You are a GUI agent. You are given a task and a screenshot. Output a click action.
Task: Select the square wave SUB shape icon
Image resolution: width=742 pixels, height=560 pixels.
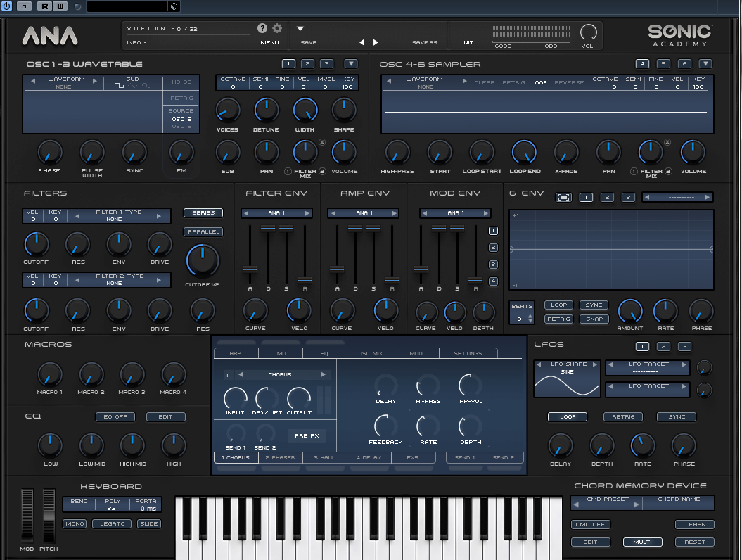coord(119,86)
